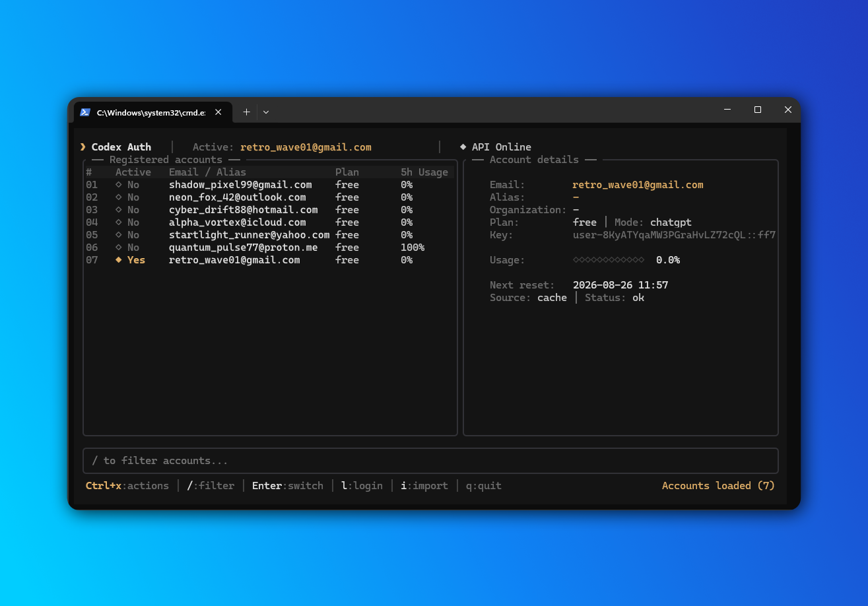Click the filter accounts input field
Screen dimensions: 868x606
click(x=430, y=461)
